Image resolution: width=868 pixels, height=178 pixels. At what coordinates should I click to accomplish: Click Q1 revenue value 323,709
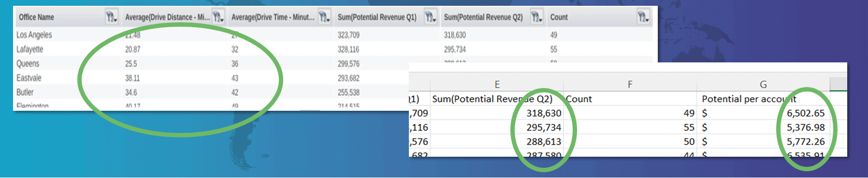point(348,35)
